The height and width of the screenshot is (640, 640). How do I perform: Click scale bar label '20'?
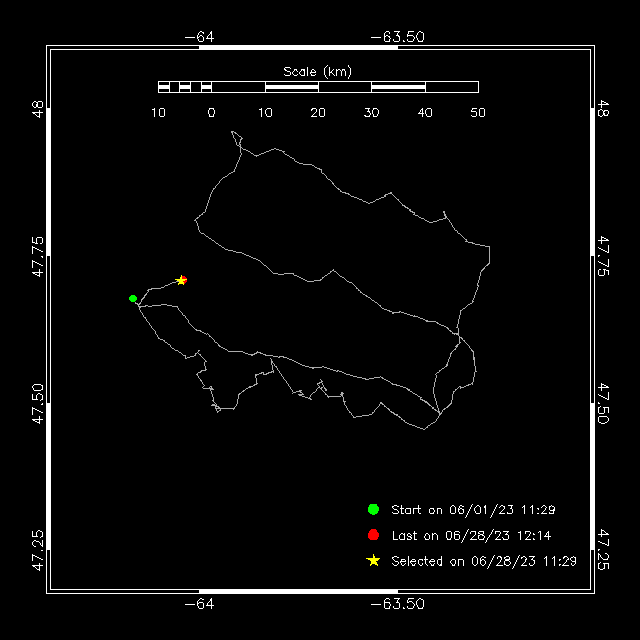(x=318, y=113)
